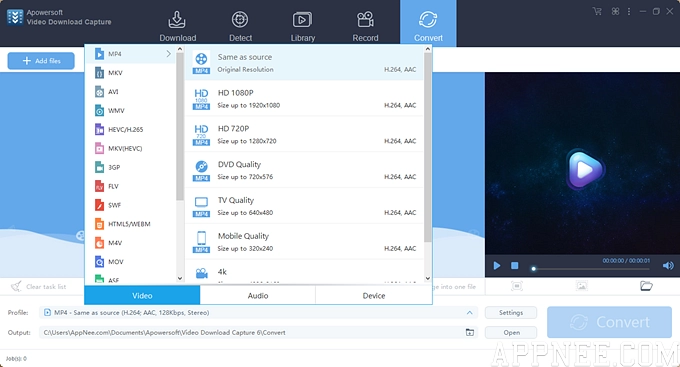This screenshot has height=367, width=680.
Task: Choose Mobile Quality preset
Action: click(x=304, y=242)
